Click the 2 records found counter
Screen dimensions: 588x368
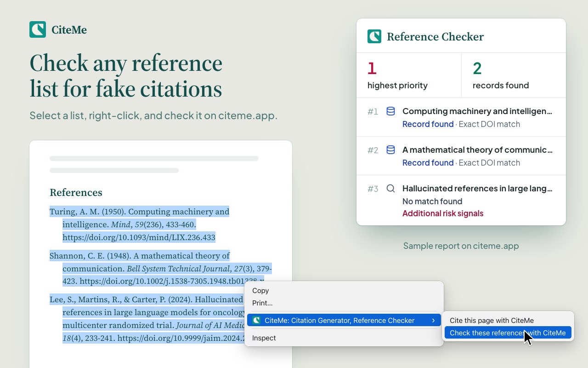[514, 75]
